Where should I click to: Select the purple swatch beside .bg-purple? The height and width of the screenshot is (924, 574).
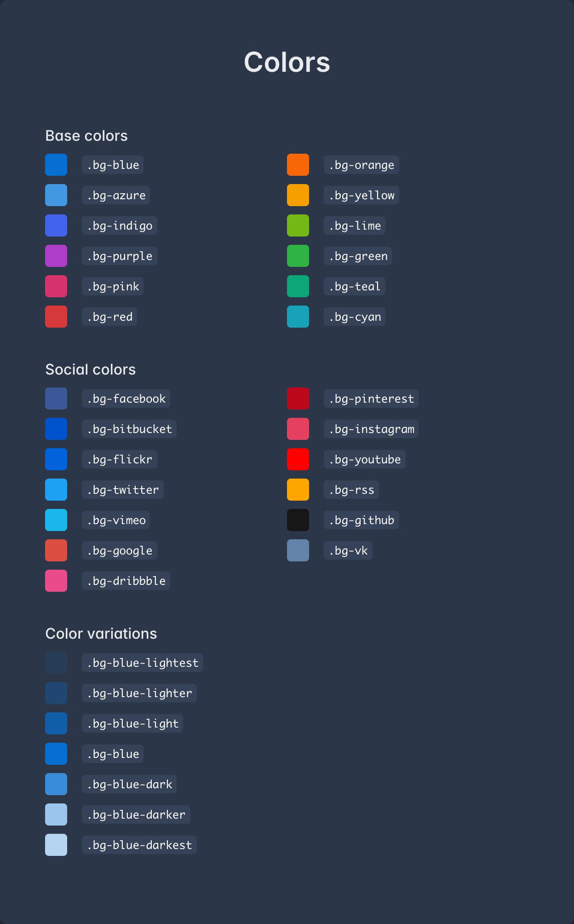pos(56,256)
